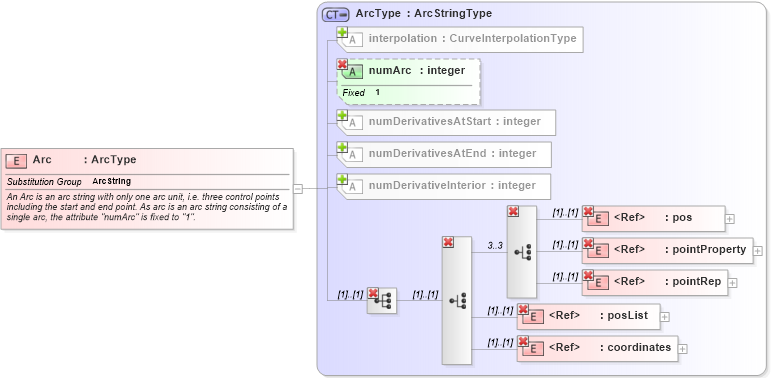Select '<Ref> : pos' label

point(653,217)
